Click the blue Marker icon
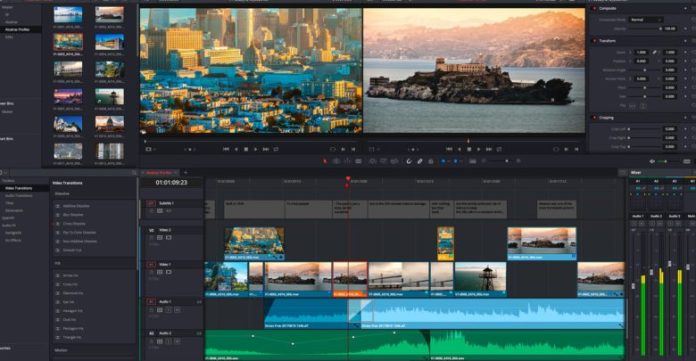The image size is (696, 361). click(x=455, y=161)
